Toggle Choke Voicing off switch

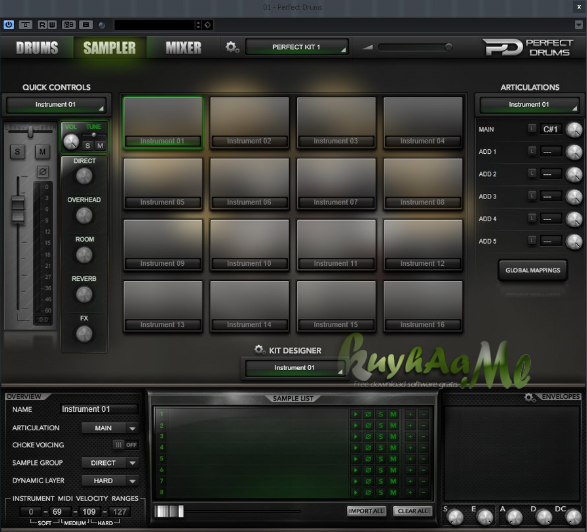point(125,445)
